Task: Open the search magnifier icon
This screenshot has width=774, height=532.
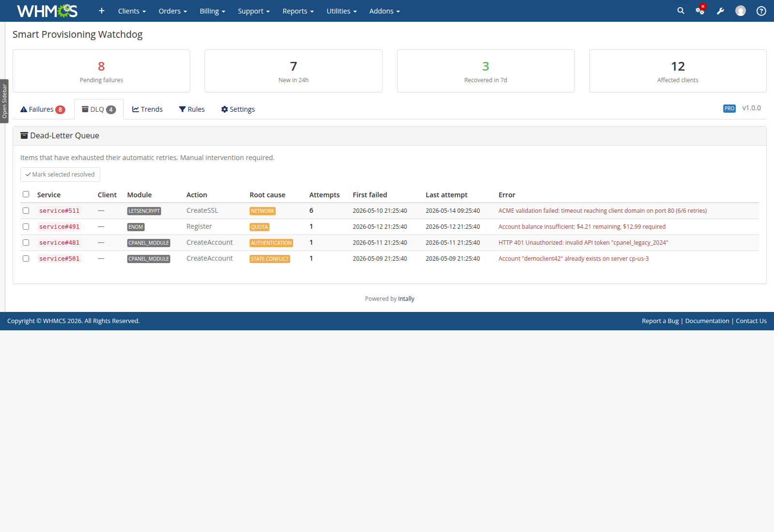Action: pos(681,11)
